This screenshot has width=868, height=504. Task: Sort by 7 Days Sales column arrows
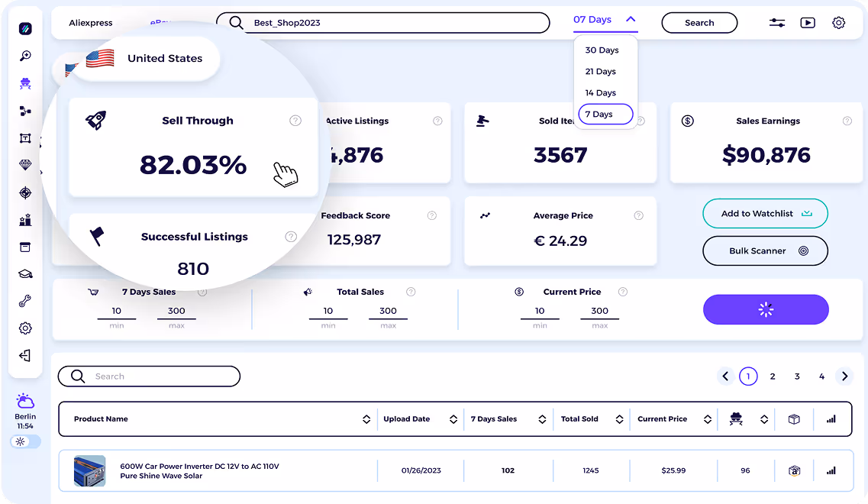pyautogui.click(x=542, y=419)
